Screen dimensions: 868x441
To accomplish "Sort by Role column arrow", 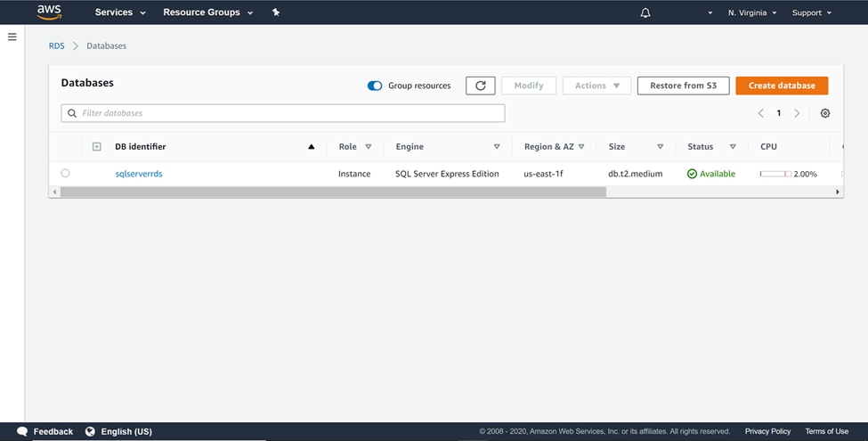I will 369,147.
